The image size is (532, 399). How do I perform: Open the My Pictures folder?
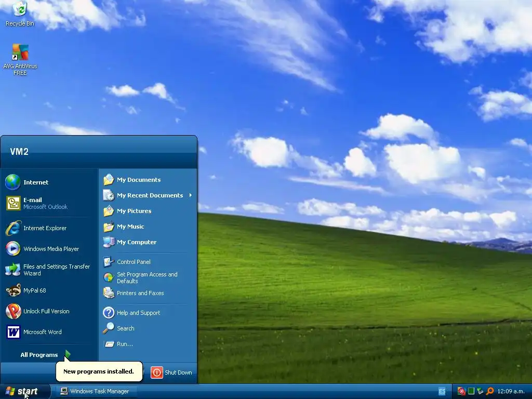(x=148, y=211)
